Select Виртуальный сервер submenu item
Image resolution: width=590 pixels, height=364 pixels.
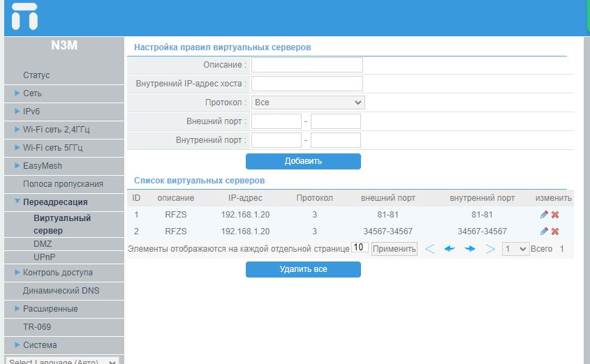(x=62, y=225)
